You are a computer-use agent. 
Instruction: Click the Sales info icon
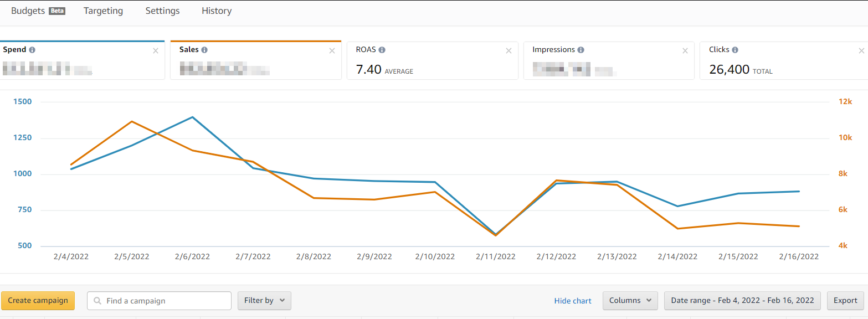pyautogui.click(x=204, y=50)
